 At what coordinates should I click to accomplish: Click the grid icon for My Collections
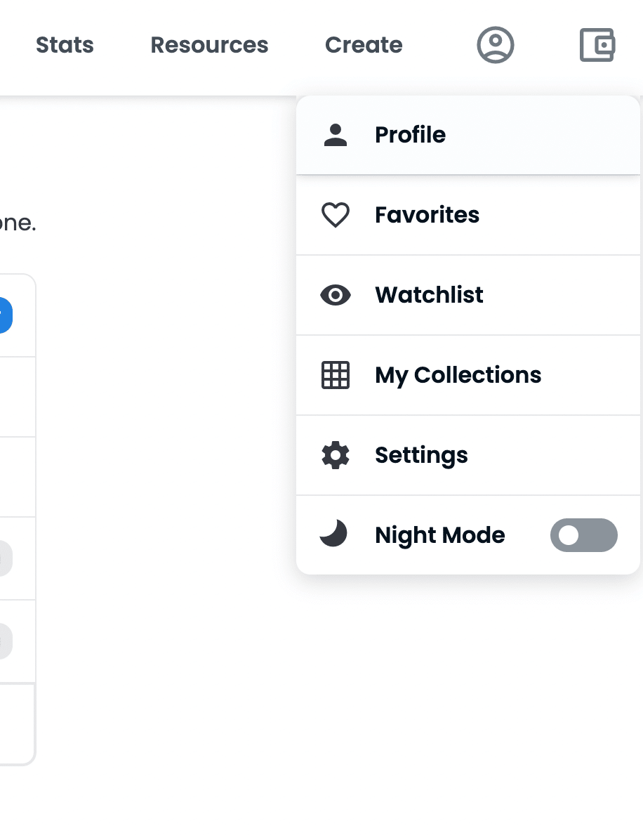click(336, 375)
